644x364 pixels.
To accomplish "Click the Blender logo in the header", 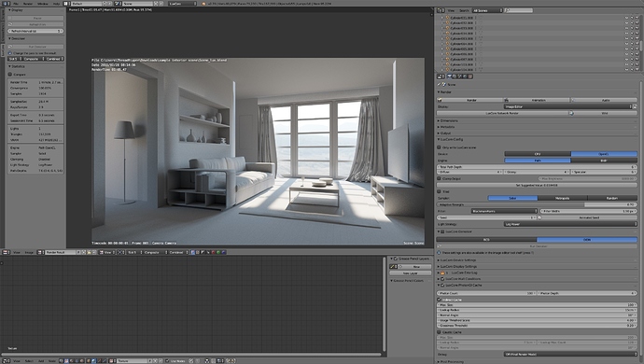I will click(204, 4).
